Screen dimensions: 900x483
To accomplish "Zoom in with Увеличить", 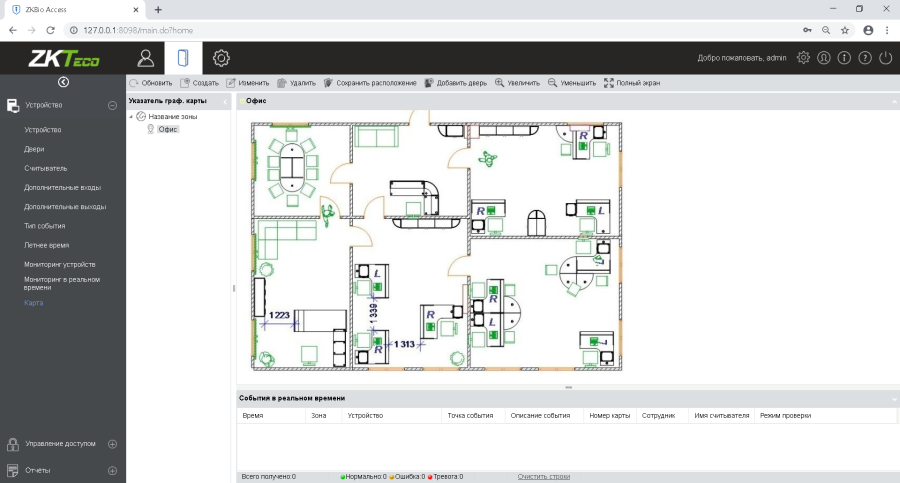I will (519, 83).
